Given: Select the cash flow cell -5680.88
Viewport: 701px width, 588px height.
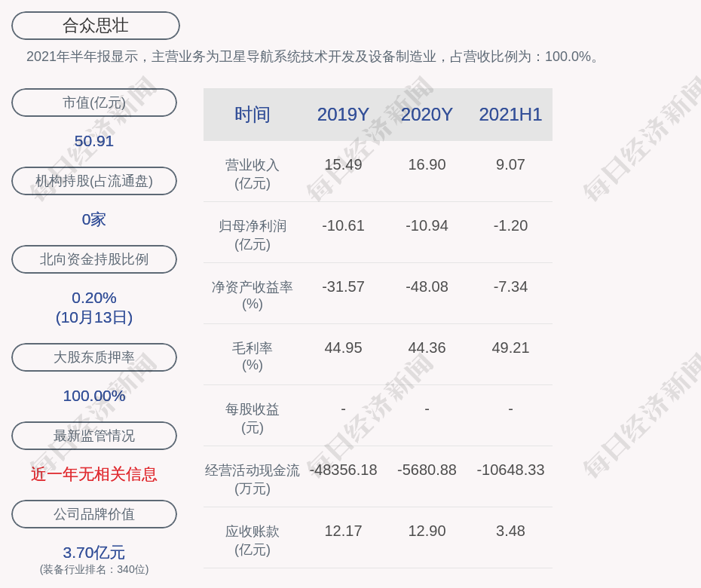Looking at the screenshot, I should (x=427, y=470).
